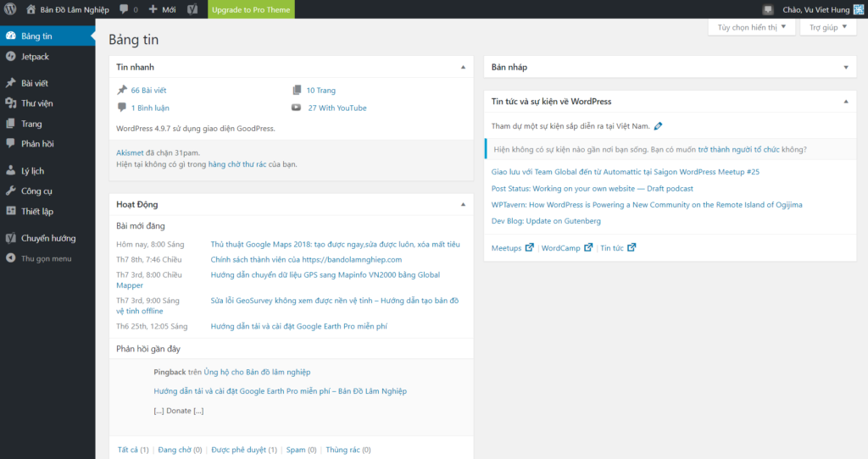Open Thiết lập settings in the sidebar
Viewport: 868px width, 459px height.
(47, 211)
